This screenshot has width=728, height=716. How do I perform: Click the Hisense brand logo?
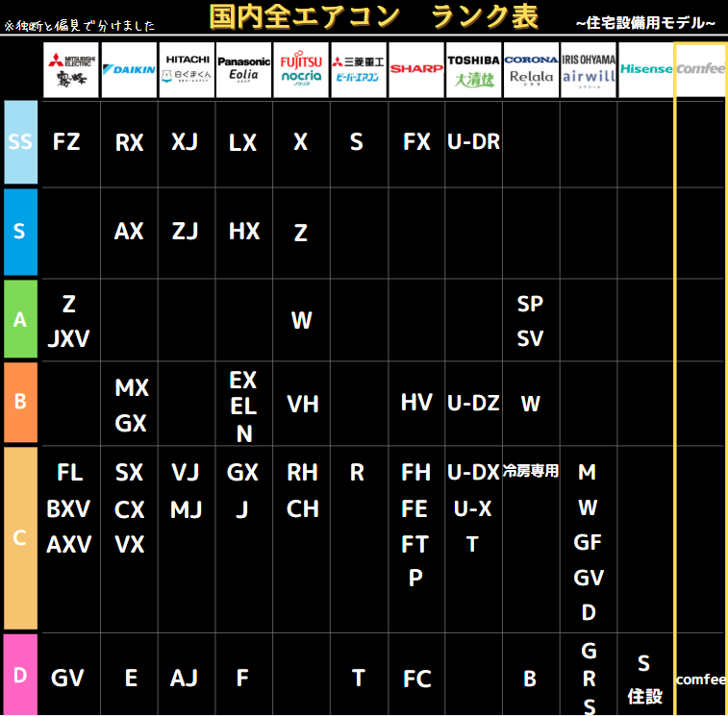[x=646, y=69]
